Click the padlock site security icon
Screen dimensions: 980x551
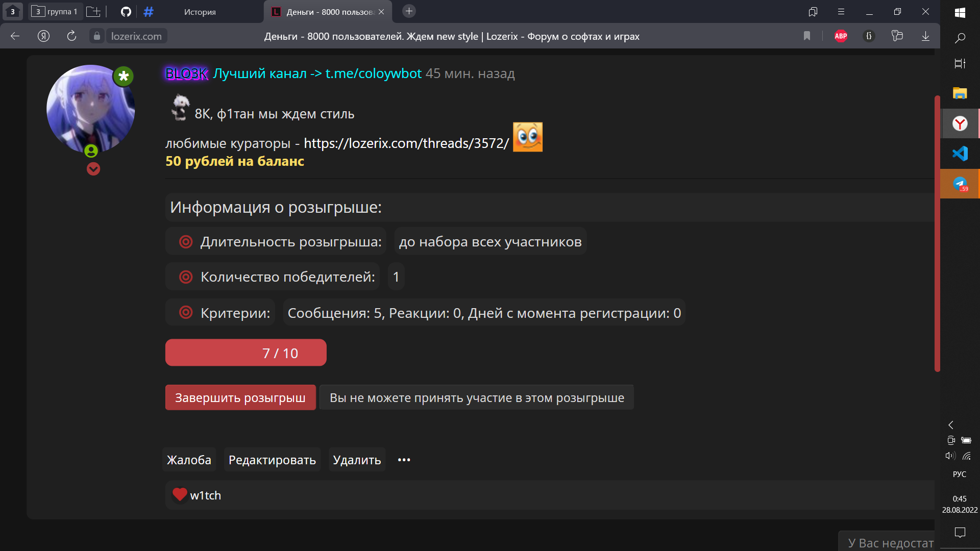(96, 36)
